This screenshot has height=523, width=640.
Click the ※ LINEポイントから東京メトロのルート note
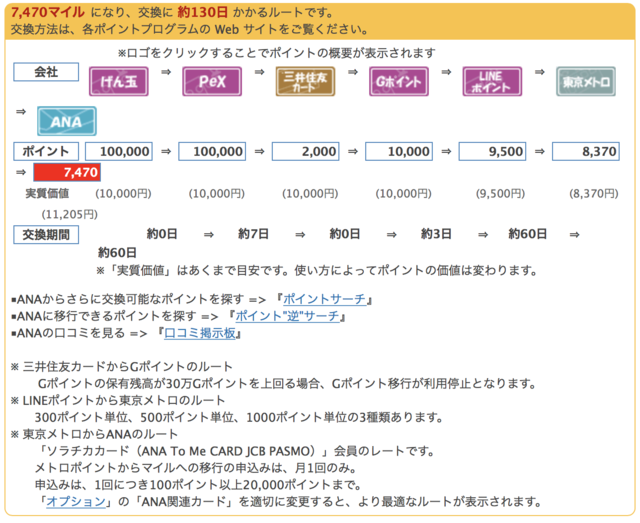click(x=118, y=401)
